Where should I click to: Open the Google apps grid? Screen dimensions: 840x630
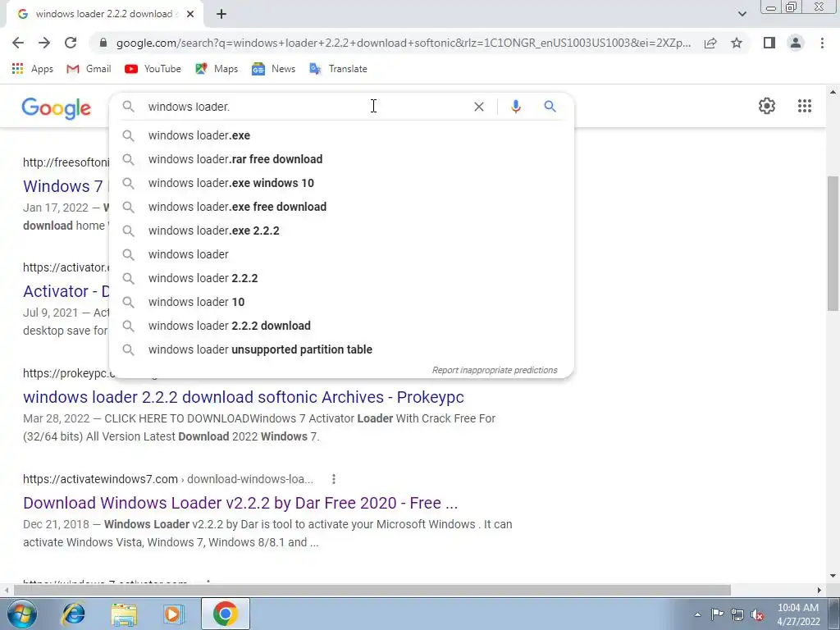(804, 106)
